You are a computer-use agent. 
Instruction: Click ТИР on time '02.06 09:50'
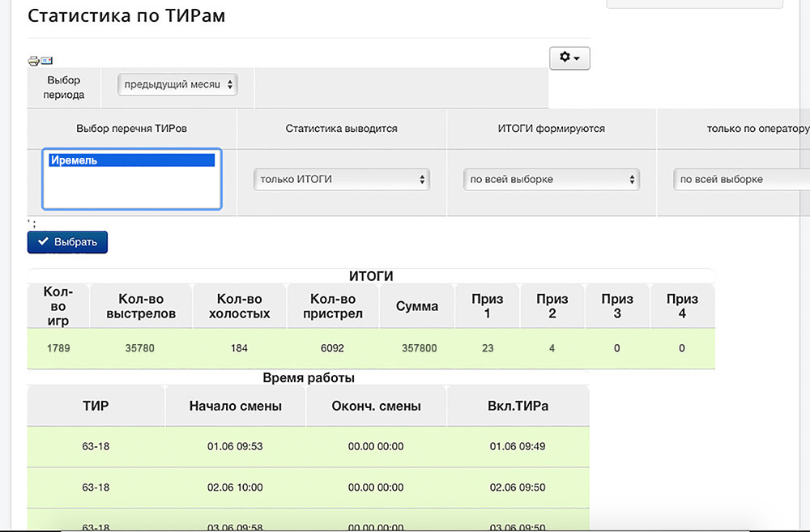pos(518,487)
